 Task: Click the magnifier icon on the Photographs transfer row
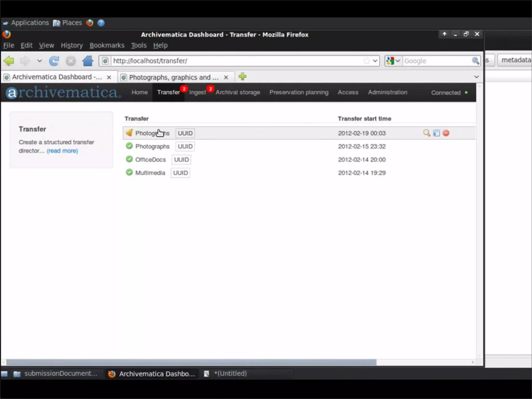(x=426, y=133)
